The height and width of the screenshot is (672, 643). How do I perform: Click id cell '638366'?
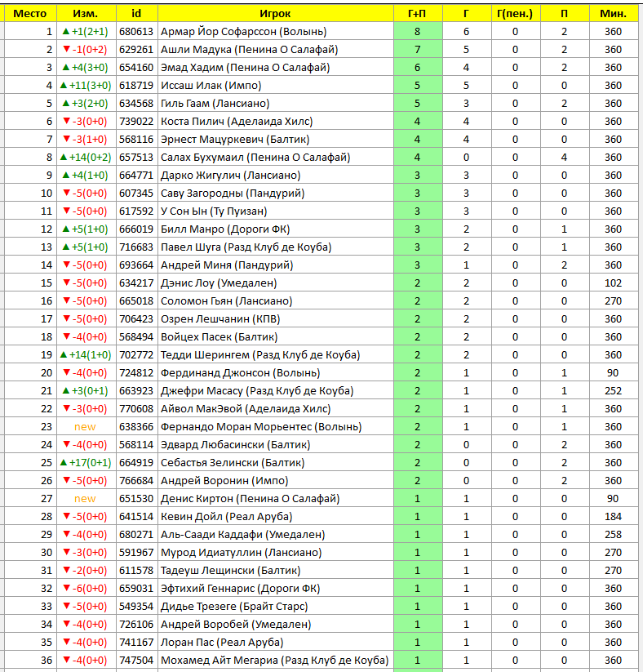pyautogui.click(x=136, y=427)
